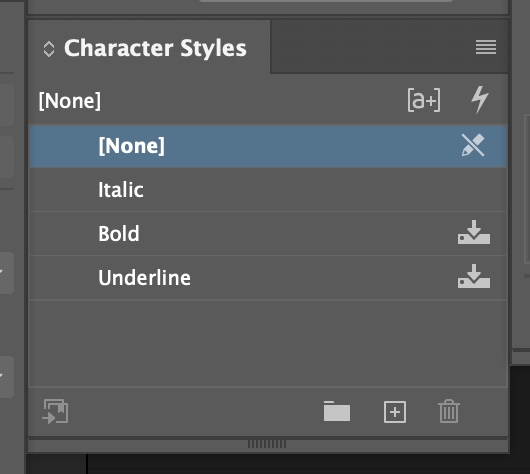Click the Delete Selected Style trash icon
530x474 pixels.
coord(449,411)
